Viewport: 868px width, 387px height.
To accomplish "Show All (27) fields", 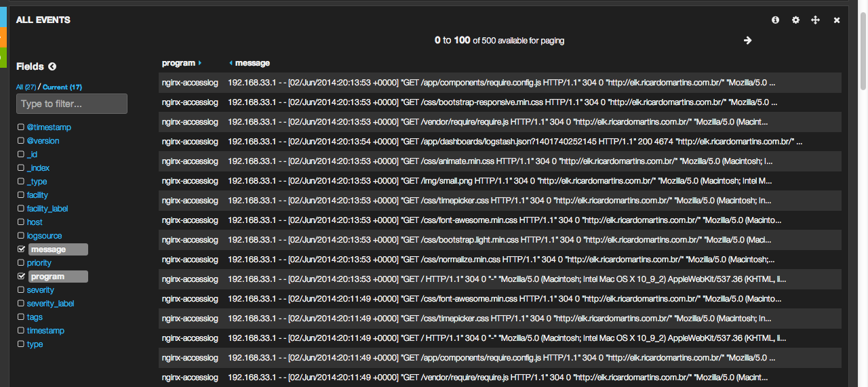I will pyautogui.click(x=26, y=87).
